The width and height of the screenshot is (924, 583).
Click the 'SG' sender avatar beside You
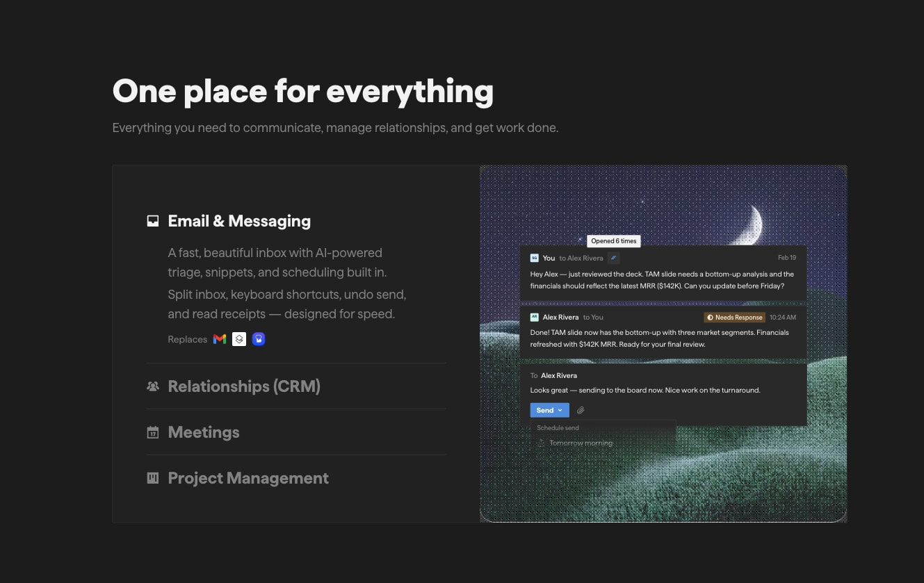[x=534, y=258]
